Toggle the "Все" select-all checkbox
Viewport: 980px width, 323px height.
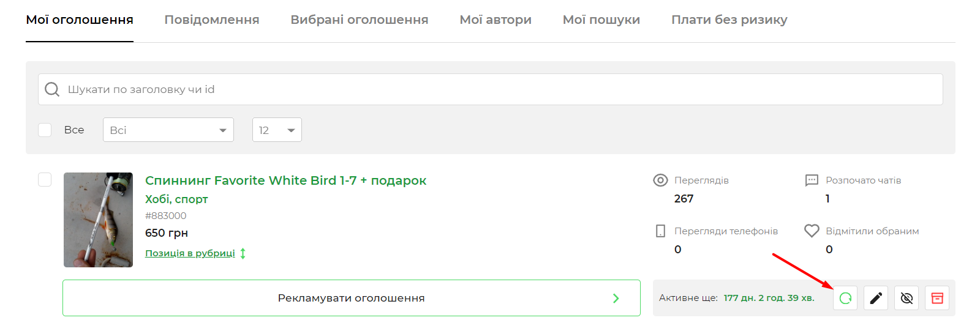(x=45, y=130)
